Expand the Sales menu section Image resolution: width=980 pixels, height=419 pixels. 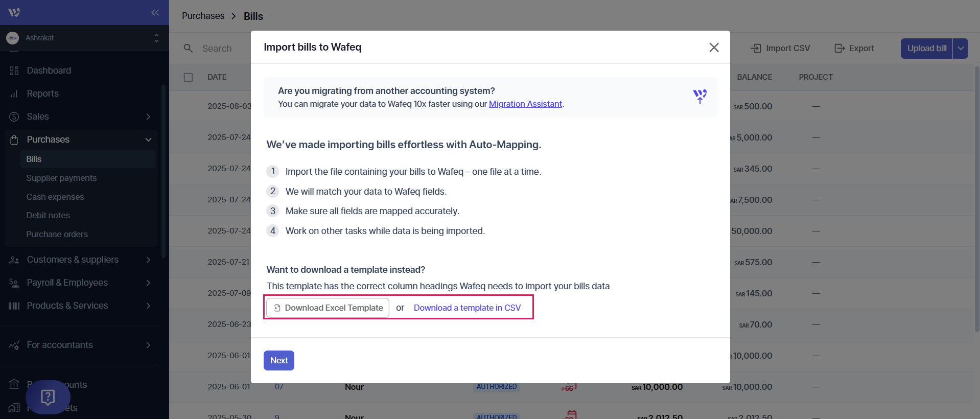(148, 117)
